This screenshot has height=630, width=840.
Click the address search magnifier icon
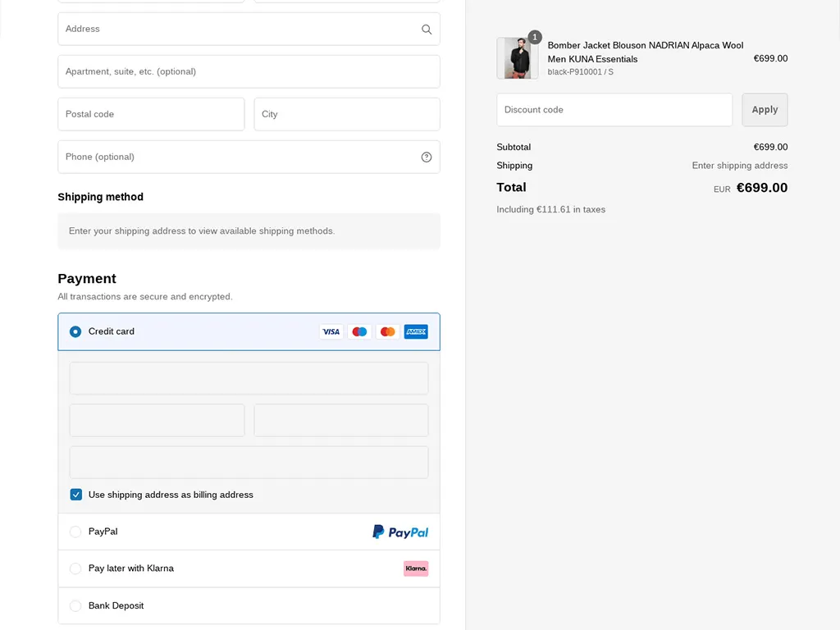(x=427, y=30)
